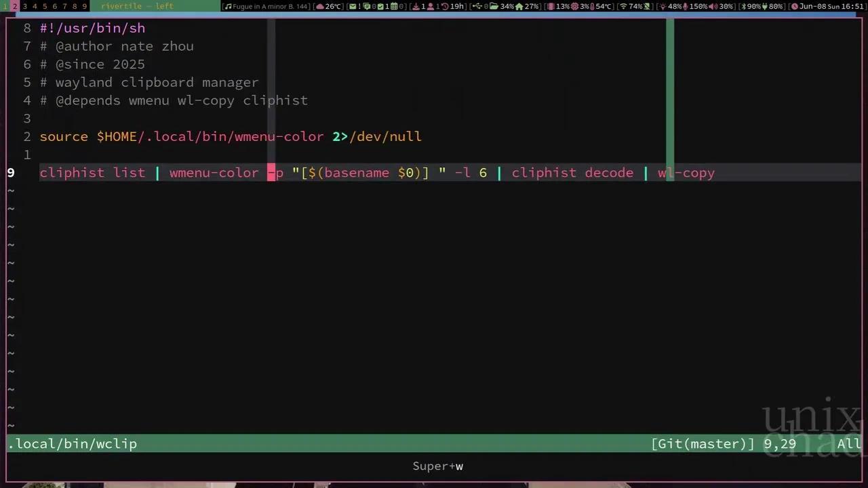The image size is (868, 488).
Task: Click '[Git(master)]' in the statusline
Action: coord(703,444)
